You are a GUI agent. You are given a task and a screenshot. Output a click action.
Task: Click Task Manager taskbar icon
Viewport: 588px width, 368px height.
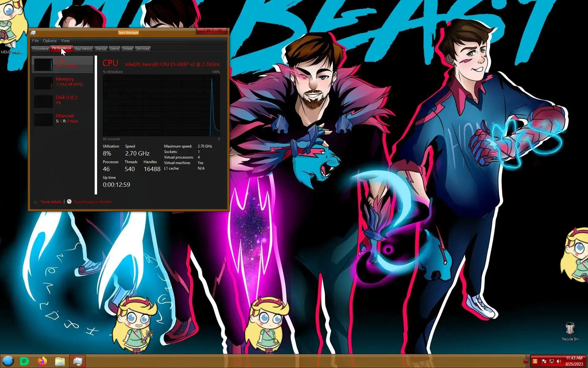[77, 361]
